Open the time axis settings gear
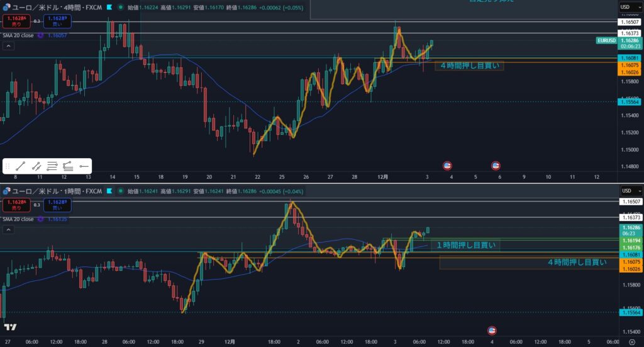Image resolution: width=644 pixels, height=347 pixels. point(631,342)
